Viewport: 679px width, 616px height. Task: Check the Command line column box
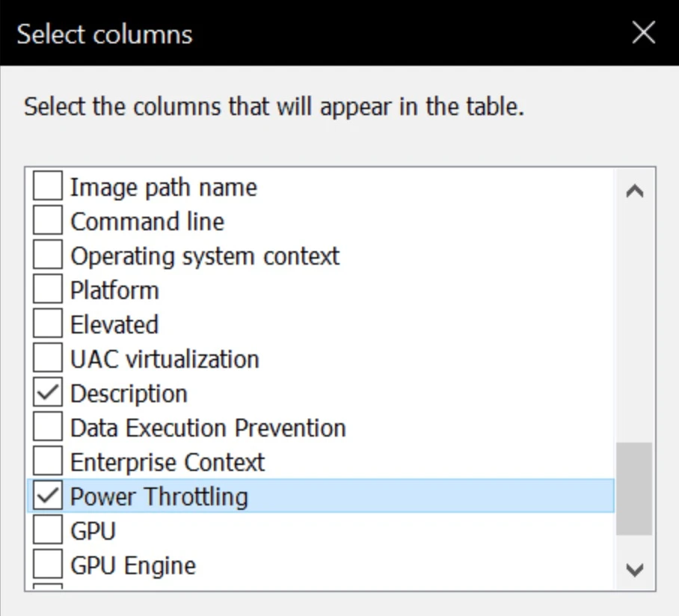pyautogui.click(x=47, y=221)
